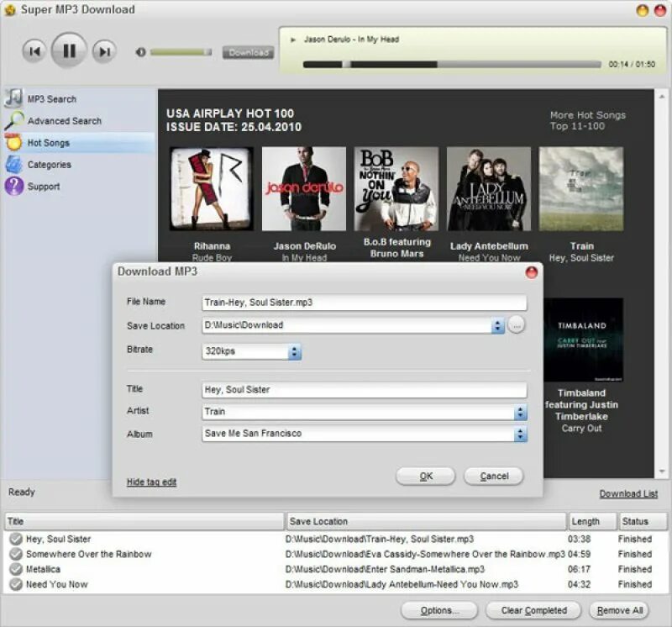Expand the Album dropdown
This screenshot has width=672, height=627.
[x=520, y=435]
